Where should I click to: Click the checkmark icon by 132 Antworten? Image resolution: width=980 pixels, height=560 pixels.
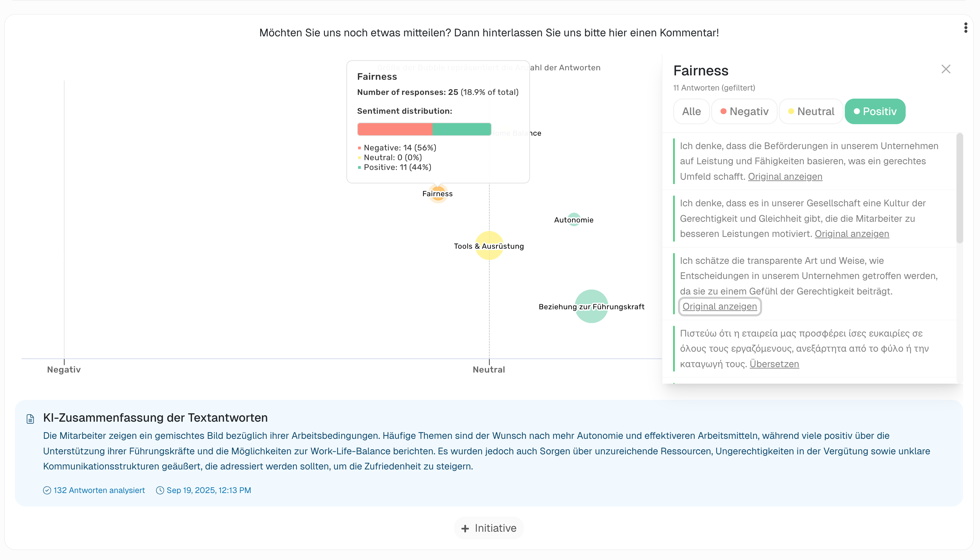coord(47,490)
